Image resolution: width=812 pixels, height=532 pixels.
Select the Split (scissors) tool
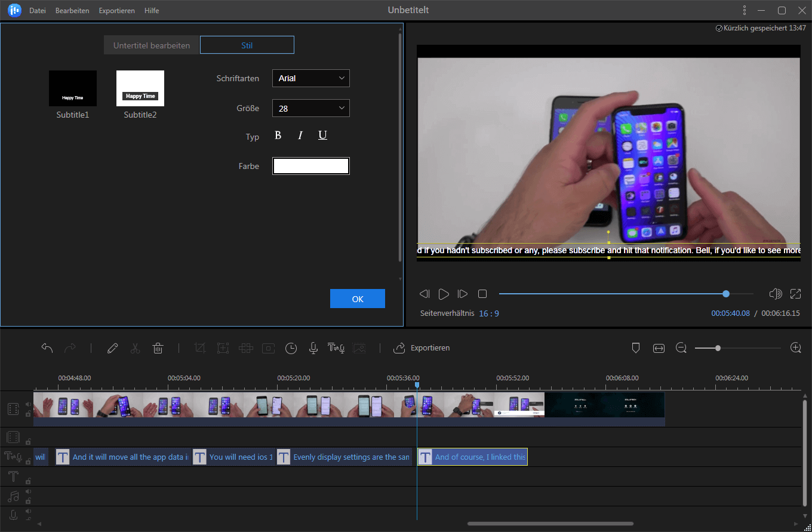click(135, 348)
